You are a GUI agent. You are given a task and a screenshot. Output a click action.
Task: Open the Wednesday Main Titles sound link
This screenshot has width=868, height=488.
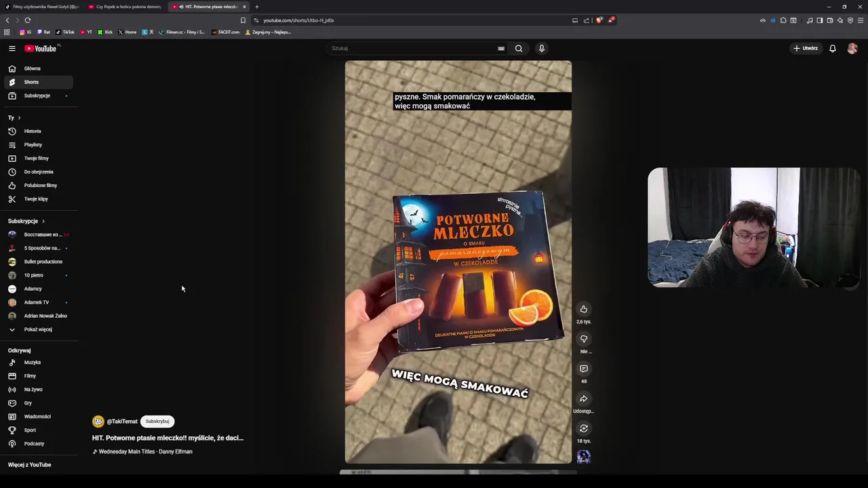[x=146, y=451]
